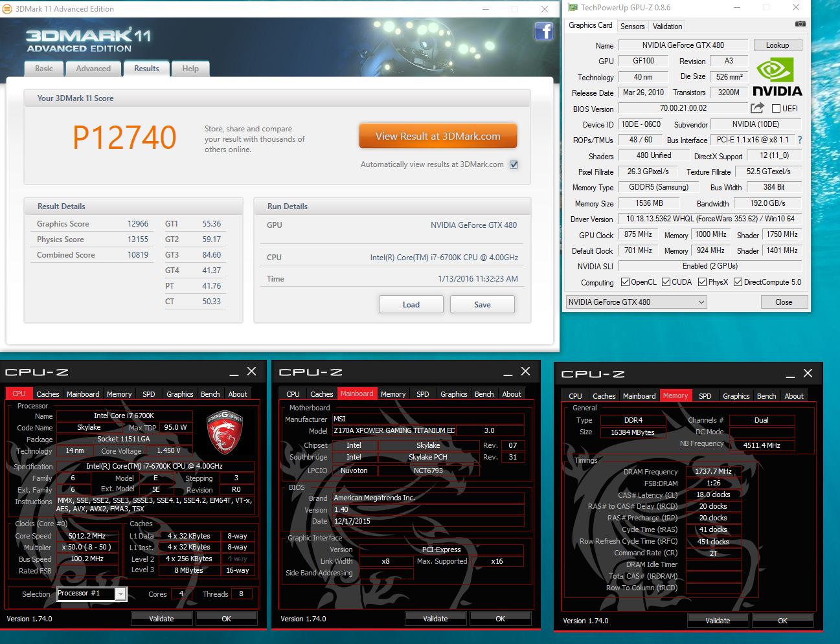Switch to the Advanced tab in 3DMark
The height and width of the screenshot is (644, 840).
[93, 69]
